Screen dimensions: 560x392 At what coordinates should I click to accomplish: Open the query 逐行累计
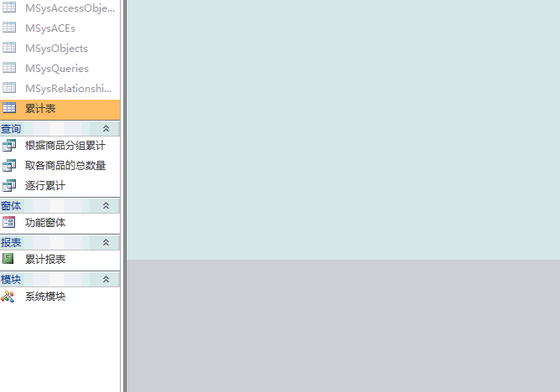coord(45,185)
